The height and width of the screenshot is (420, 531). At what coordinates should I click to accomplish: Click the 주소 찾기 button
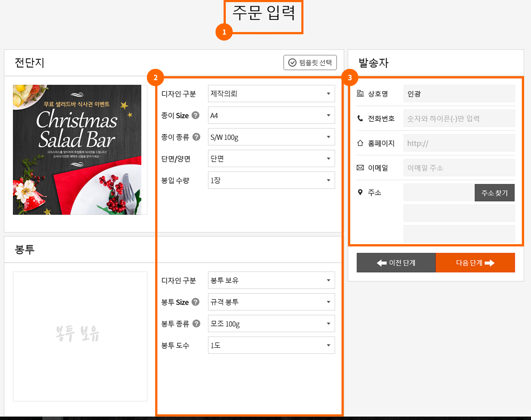pyautogui.click(x=494, y=193)
